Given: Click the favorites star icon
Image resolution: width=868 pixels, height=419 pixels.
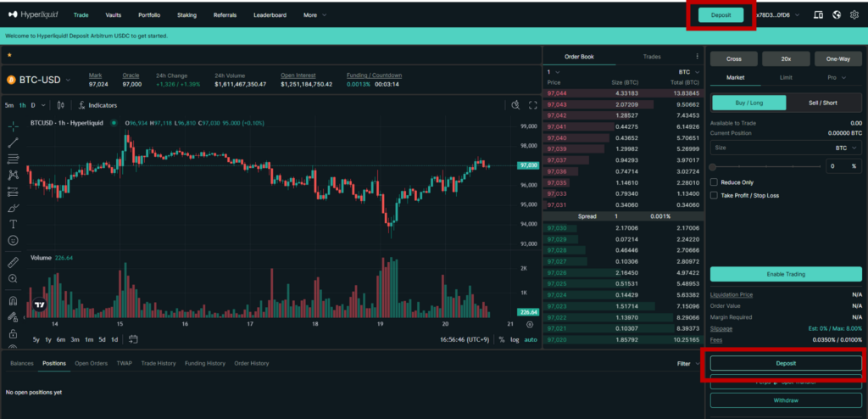Looking at the screenshot, I should (x=9, y=55).
